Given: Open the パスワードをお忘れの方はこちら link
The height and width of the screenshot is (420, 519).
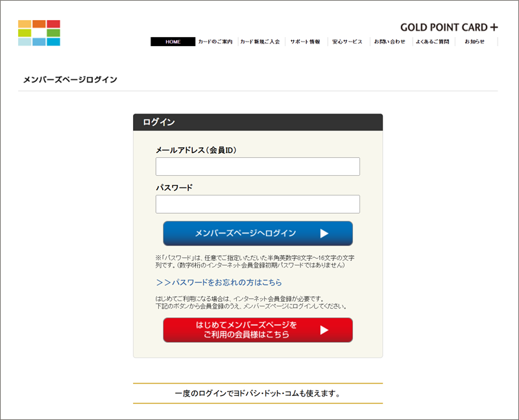Looking at the screenshot, I should pos(219,282).
